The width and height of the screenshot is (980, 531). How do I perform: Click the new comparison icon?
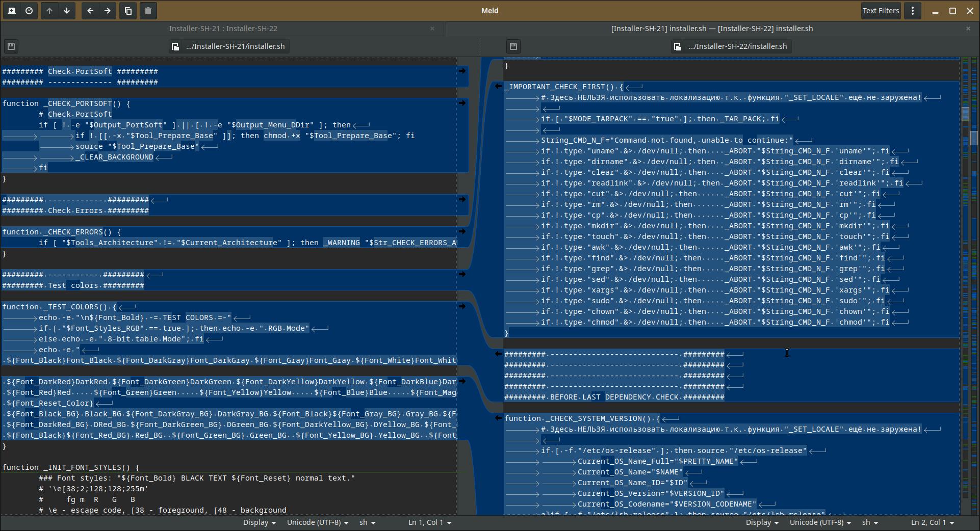pos(12,11)
